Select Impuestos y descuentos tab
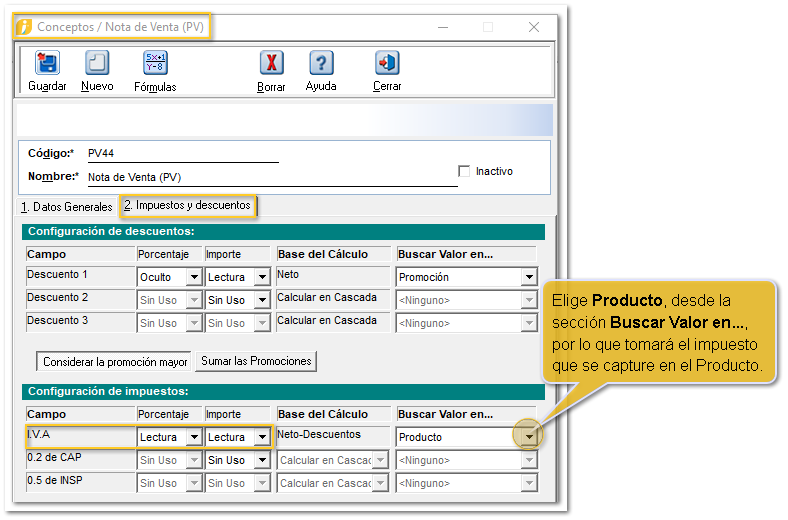Viewport: 788px width, 520px height. (x=187, y=206)
